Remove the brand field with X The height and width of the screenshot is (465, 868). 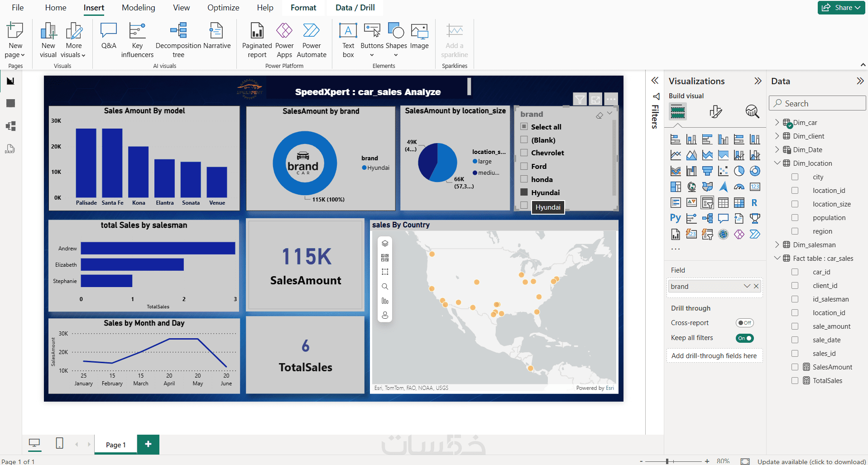(x=756, y=286)
